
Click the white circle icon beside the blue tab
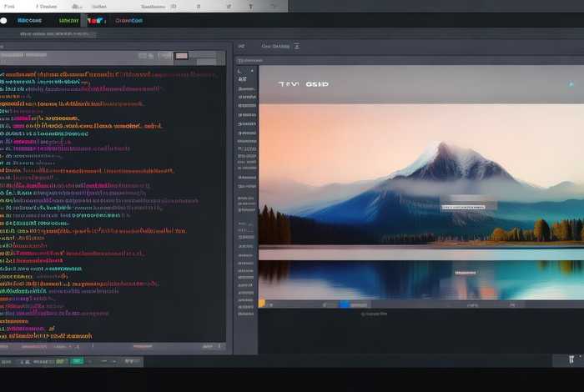[x=3, y=21]
